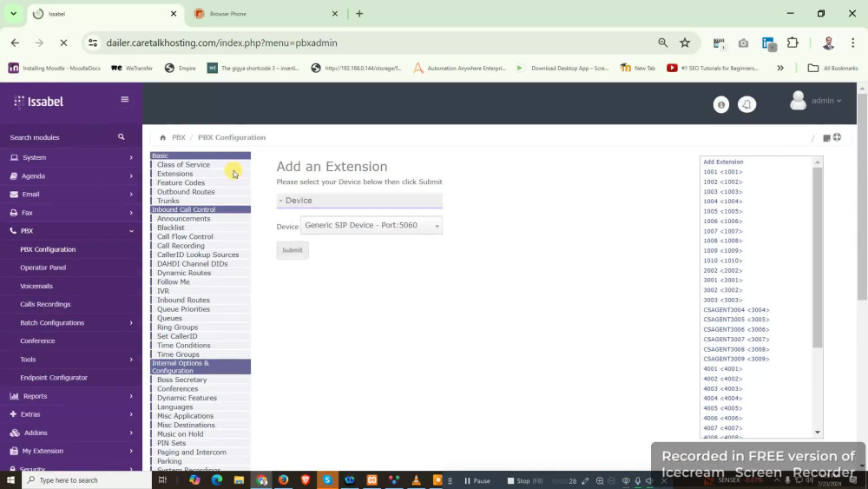Click the extension list scrollbar down arrow

click(x=817, y=433)
